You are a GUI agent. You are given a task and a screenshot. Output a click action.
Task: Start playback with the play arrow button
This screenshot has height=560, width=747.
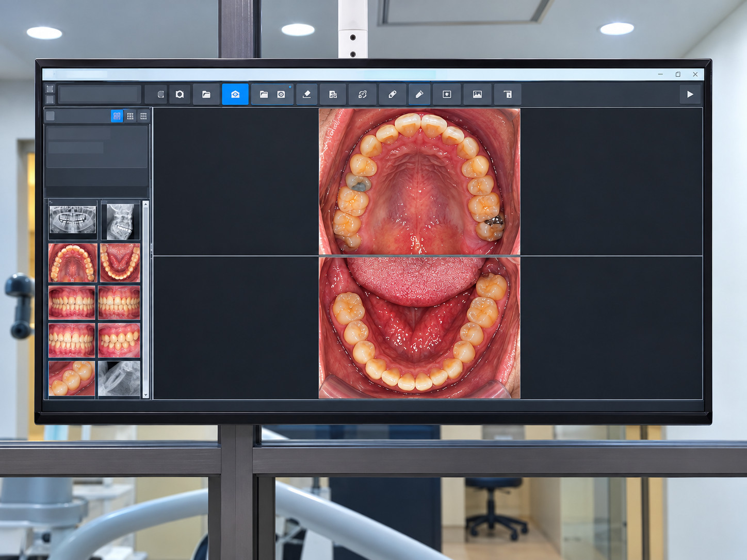pos(690,94)
